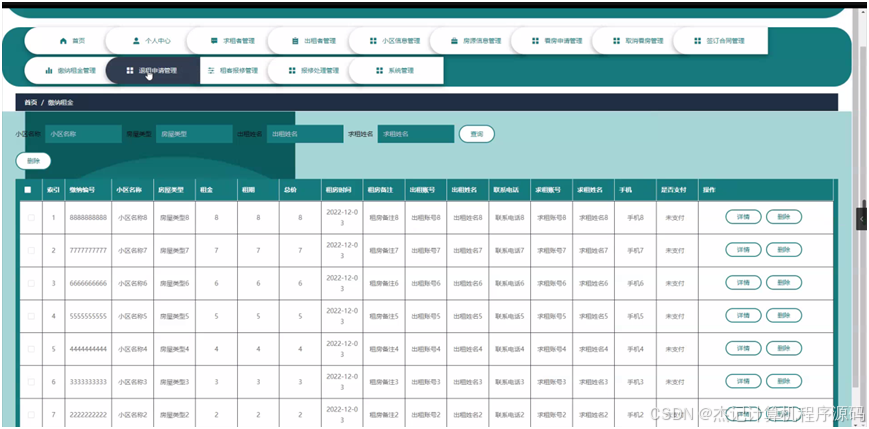Click the home icon in the 首页 menu
Viewport: 869px width, 429px height.
[x=63, y=41]
